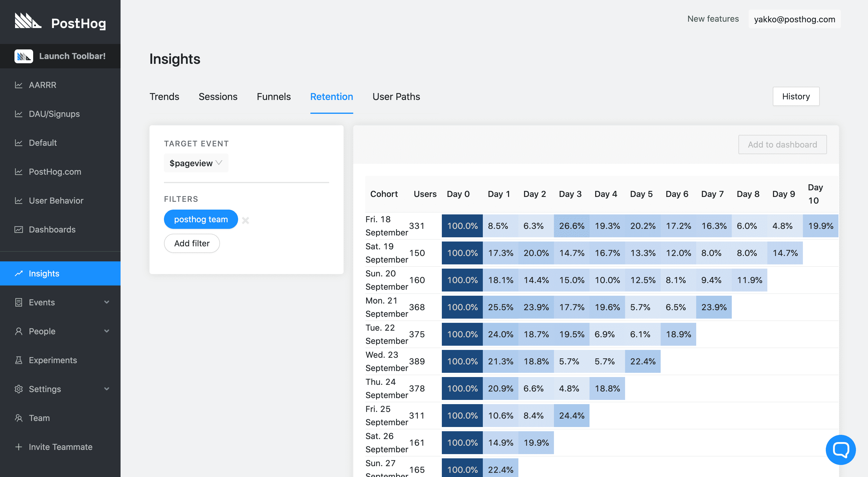The width and height of the screenshot is (868, 477).
Task: Click the Add to dashboard button
Action: (x=782, y=145)
